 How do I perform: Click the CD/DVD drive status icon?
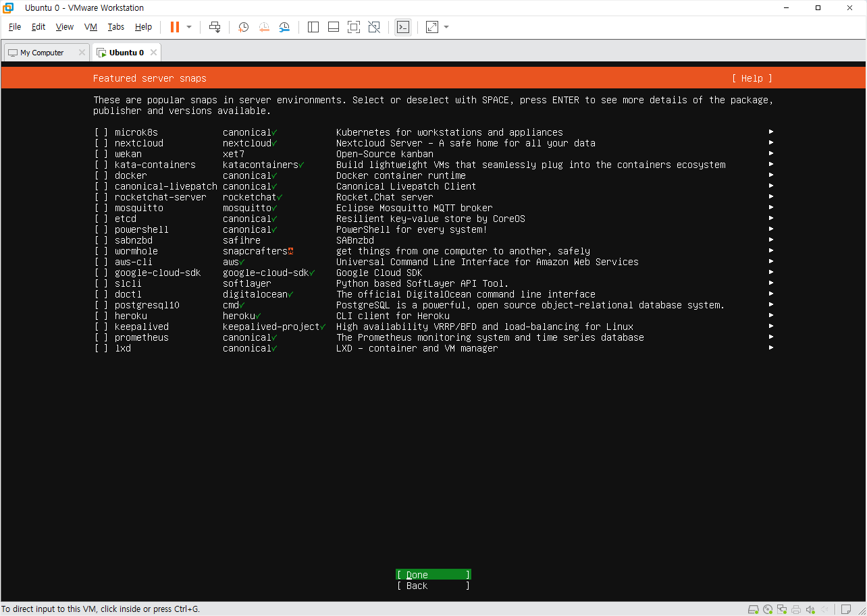coord(768,609)
